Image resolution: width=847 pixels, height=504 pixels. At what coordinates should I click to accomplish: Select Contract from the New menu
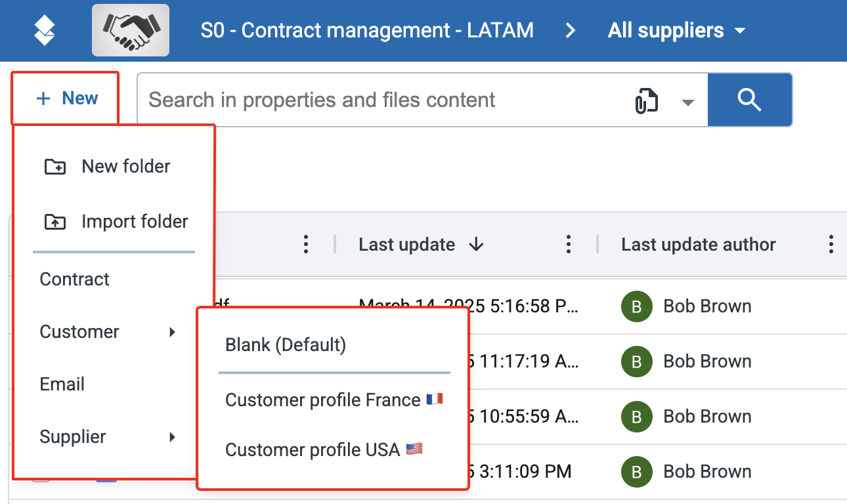[74, 279]
